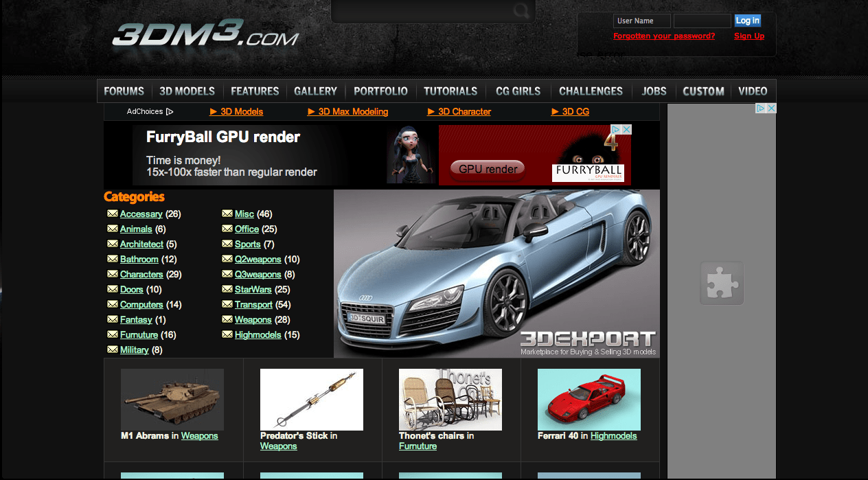Click into the User Name field
The image size is (868, 480).
tap(643, 21)
